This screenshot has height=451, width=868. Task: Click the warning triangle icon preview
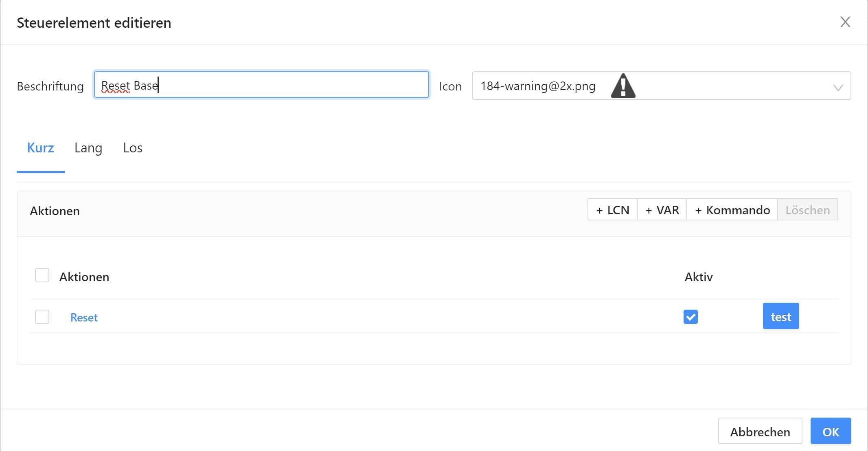tap(623, 86)
